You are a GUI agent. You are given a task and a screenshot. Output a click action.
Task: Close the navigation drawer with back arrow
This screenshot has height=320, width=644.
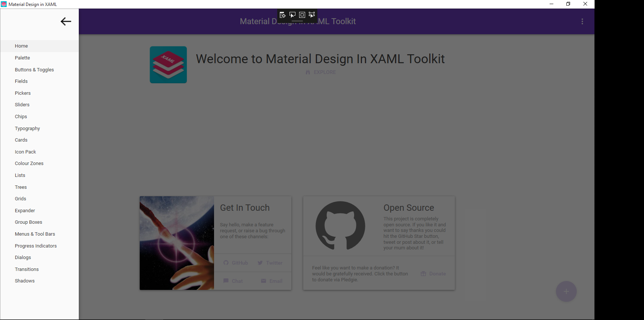click(x=66, y=22)
